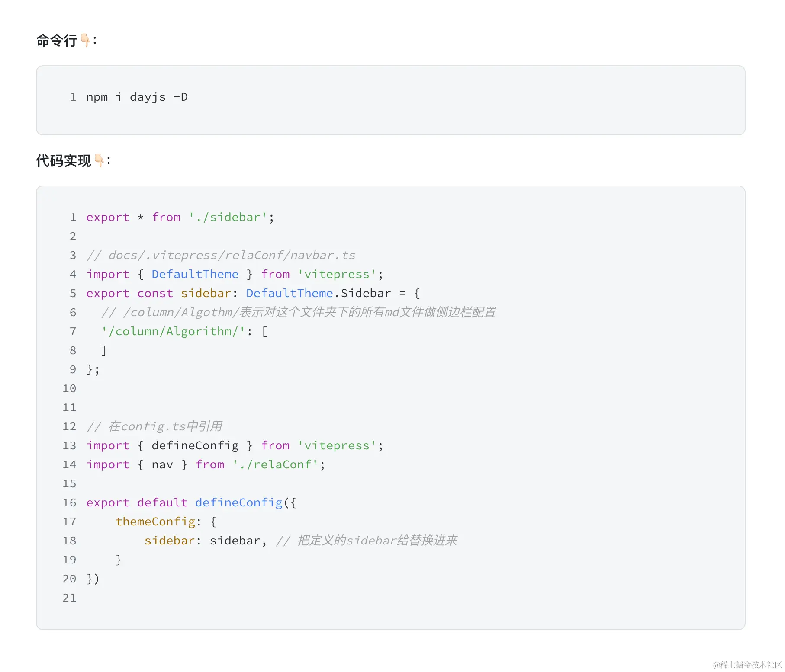Click the '命令行' heading text
785x672 pixels.
[x=57, y=41]
